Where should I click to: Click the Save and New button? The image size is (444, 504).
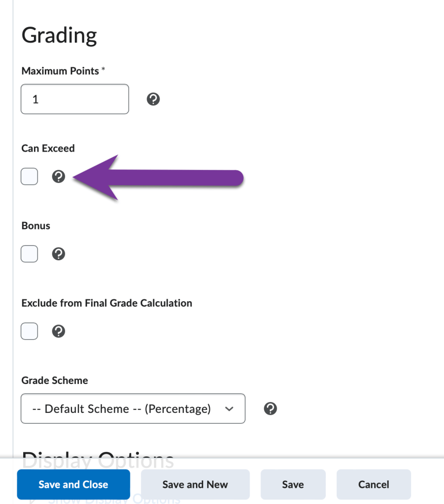[195, 484]
